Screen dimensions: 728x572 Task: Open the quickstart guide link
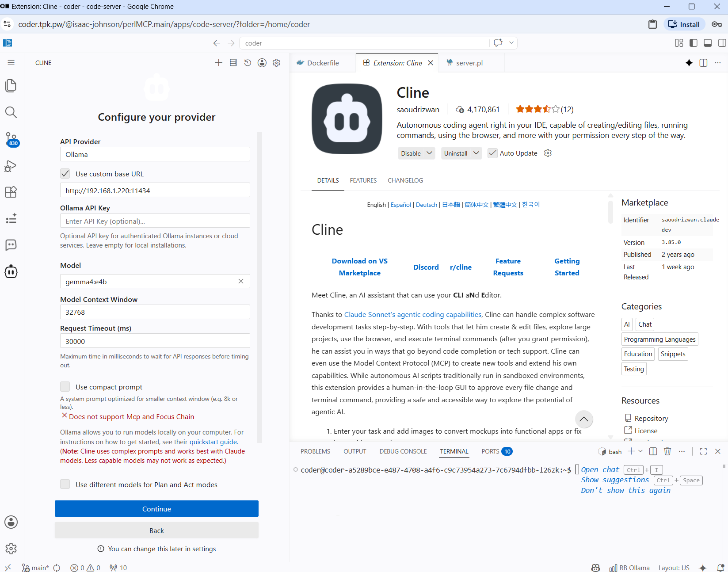coord(213,442)
